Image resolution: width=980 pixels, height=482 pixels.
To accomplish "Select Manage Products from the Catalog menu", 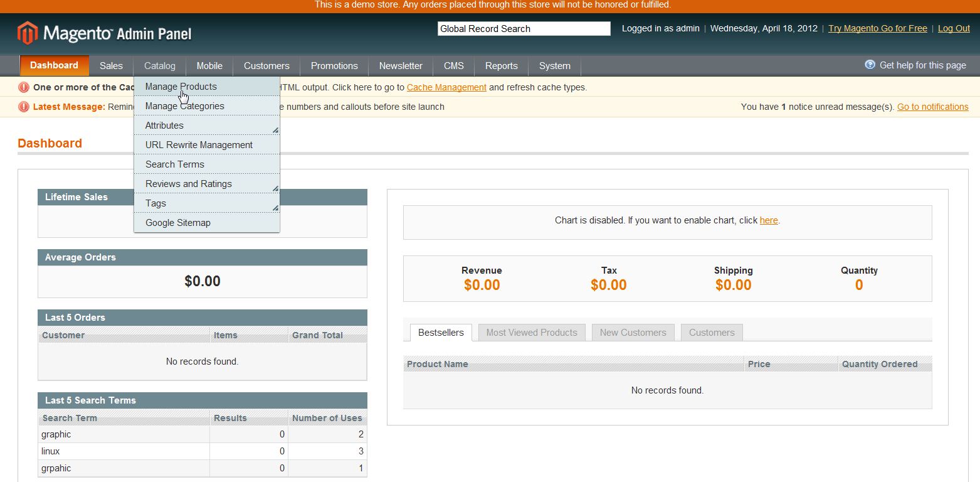I will 181,87.
